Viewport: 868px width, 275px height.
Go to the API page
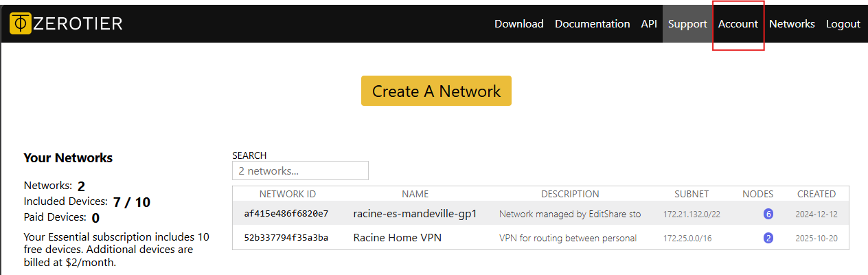649,23
